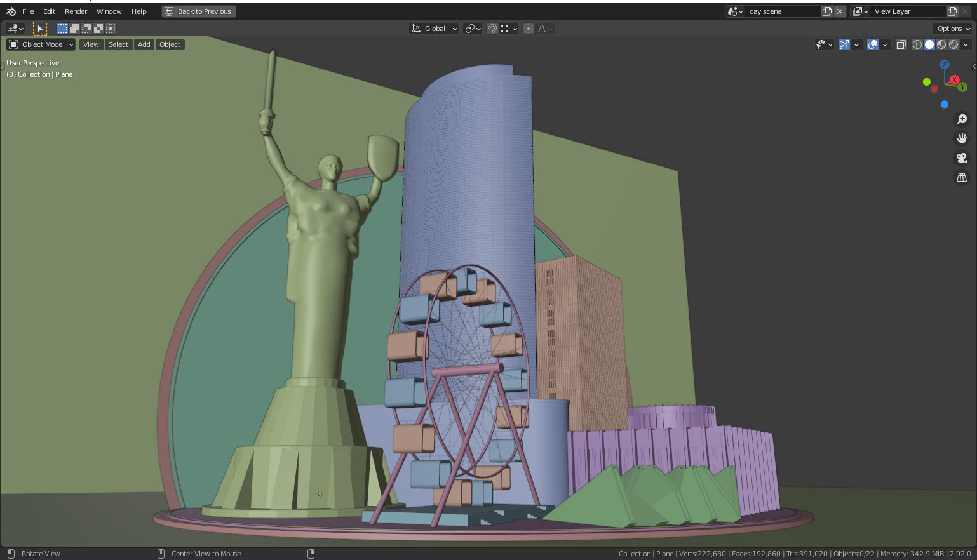Open the transform pivot point dropdown

[473, 29]
